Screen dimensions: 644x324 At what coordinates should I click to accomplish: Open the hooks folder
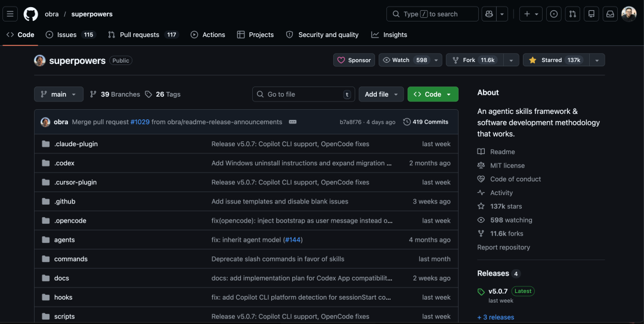point(63,297)
